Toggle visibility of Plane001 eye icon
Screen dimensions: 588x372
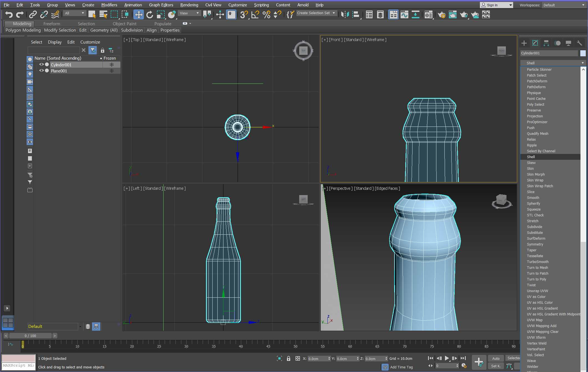pos(41,70)
